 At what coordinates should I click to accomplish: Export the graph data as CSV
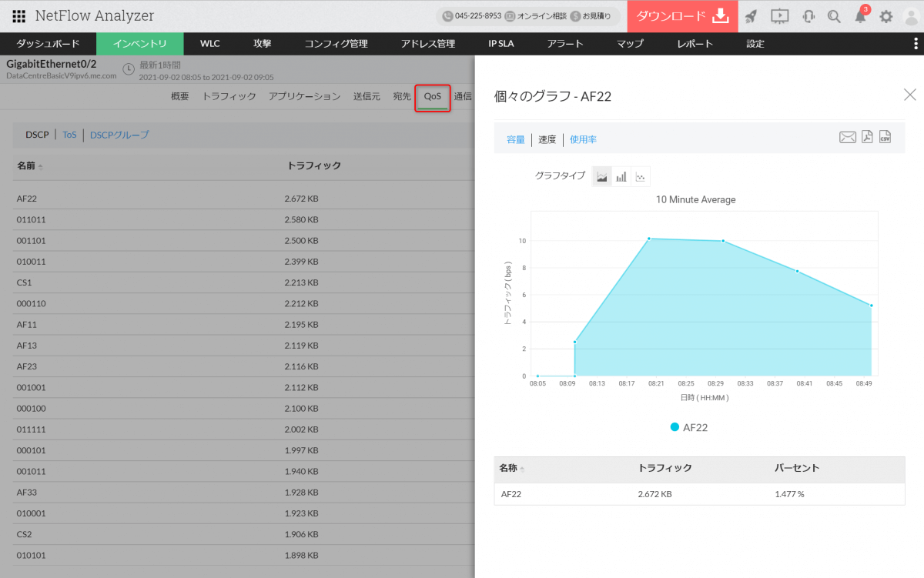[x=885, y=138]
